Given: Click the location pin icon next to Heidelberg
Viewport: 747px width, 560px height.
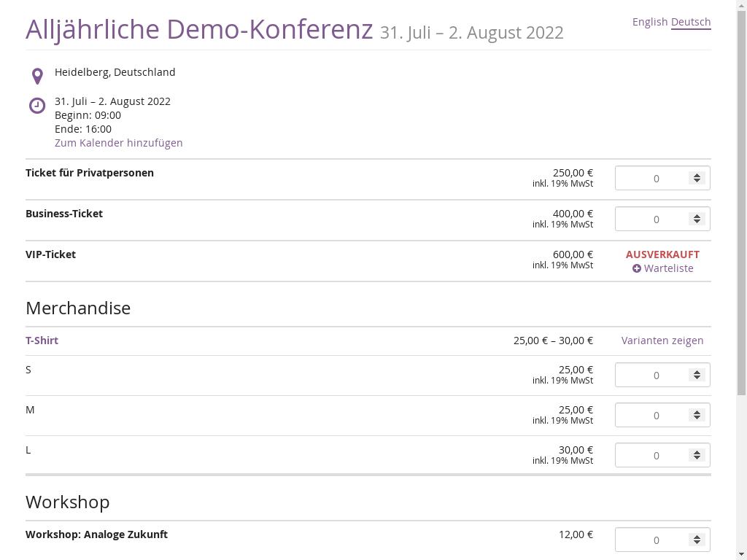Looking at the screenshot, I should tap(37, 76).
